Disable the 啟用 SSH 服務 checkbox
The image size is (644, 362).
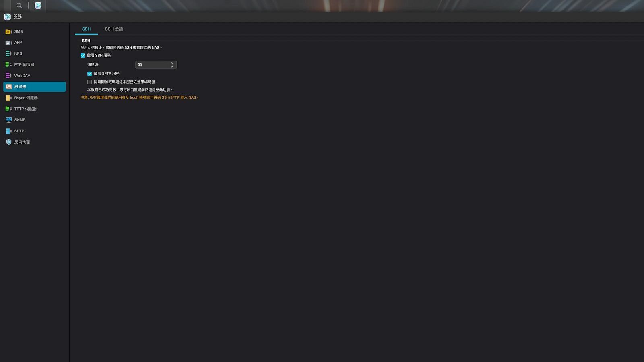tap(83, 56)
